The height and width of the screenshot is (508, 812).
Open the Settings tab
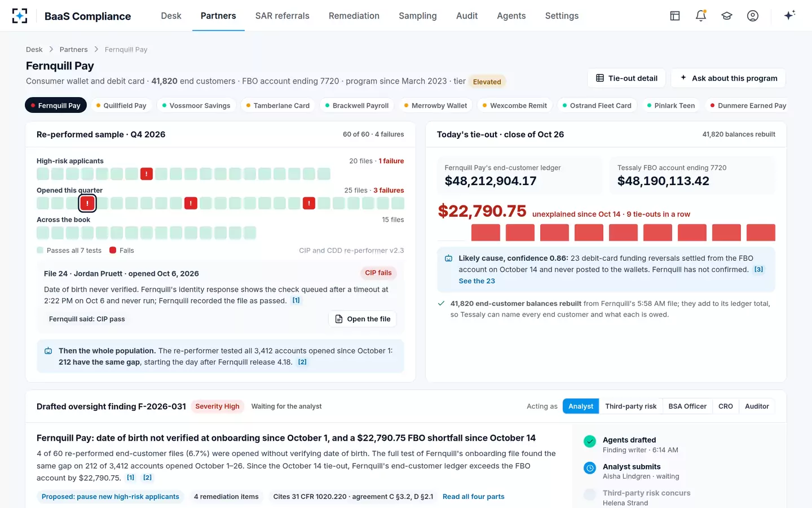pos(562,16)
